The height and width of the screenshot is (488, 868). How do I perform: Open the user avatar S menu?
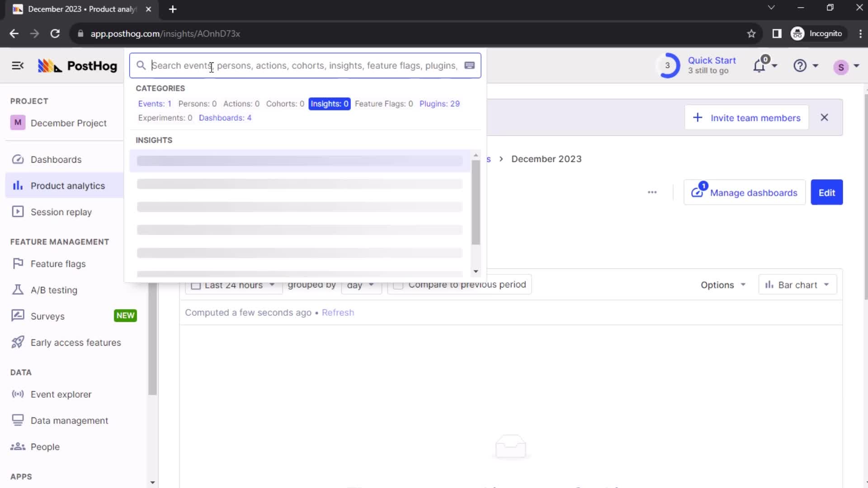point(841,67)
